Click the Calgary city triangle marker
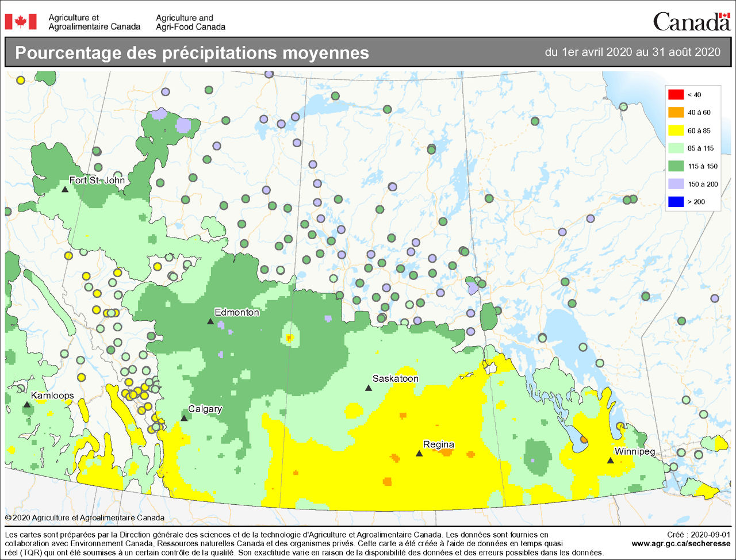Screen dimensions: 736x560 184,418
